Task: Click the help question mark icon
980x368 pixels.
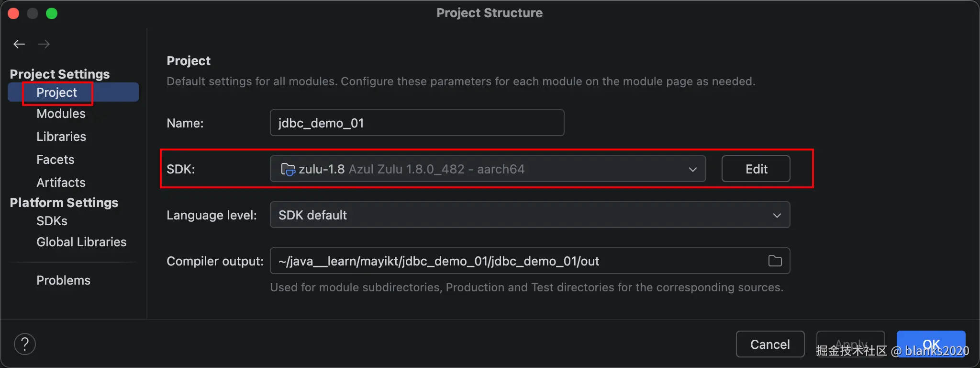Action: (x=25, y=344)
